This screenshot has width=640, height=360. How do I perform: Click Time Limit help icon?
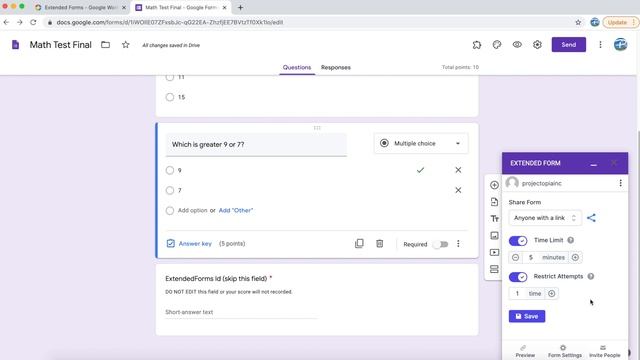pos(571,240)
